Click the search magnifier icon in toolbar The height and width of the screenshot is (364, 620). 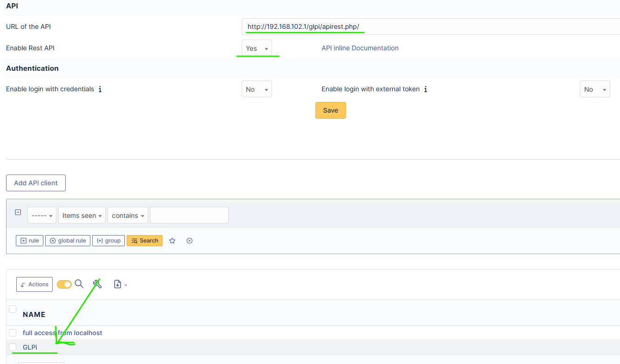pyautogui.click(x=79, y=284)
